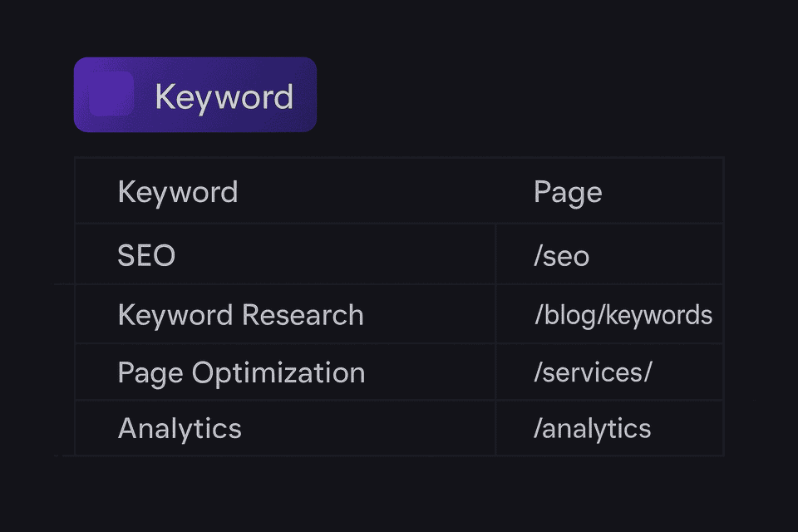Select the Keyword Research row
This screenshot has width=798, height=532.
[241, 315]
